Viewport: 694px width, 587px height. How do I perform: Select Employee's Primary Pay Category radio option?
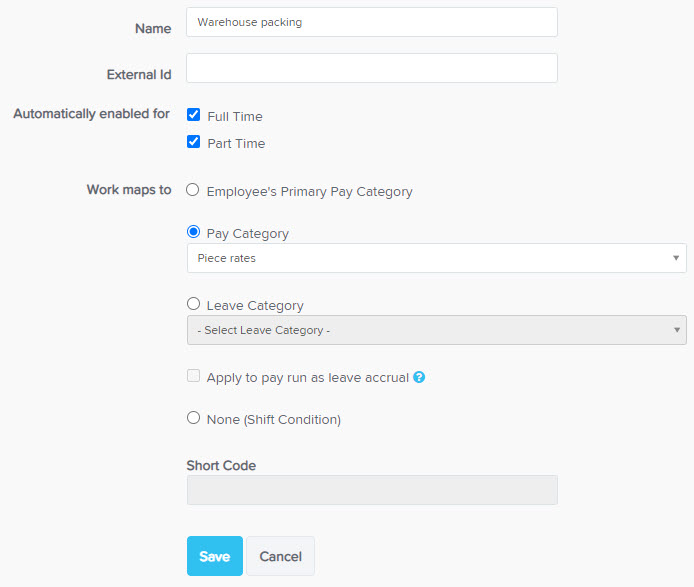tap(193, 190)
